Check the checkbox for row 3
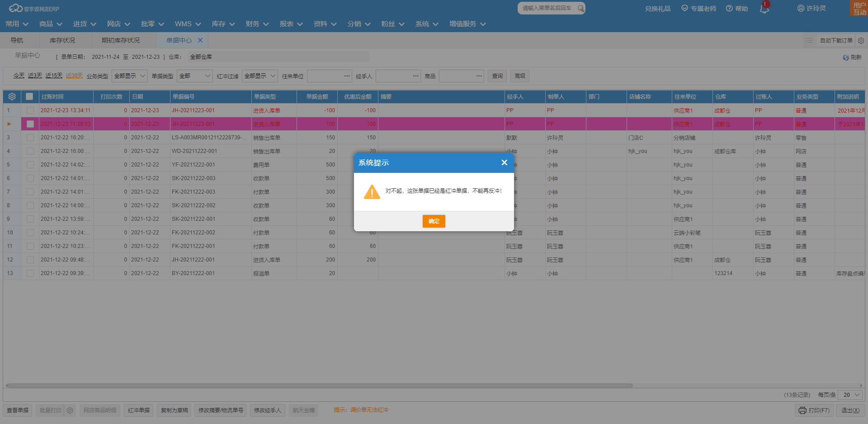Image resolution: width=868 pixels, height=424 pixels. point(30,138)
